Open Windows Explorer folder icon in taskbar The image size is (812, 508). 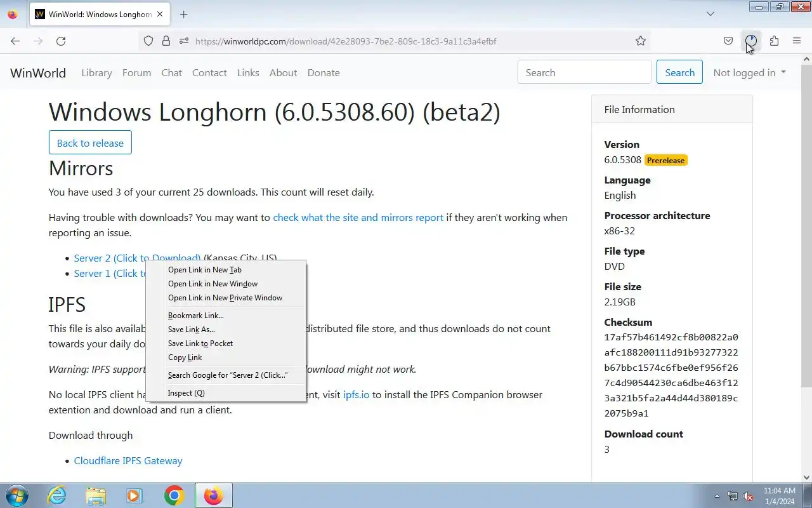pyautogui.click(x=96, y=496)
